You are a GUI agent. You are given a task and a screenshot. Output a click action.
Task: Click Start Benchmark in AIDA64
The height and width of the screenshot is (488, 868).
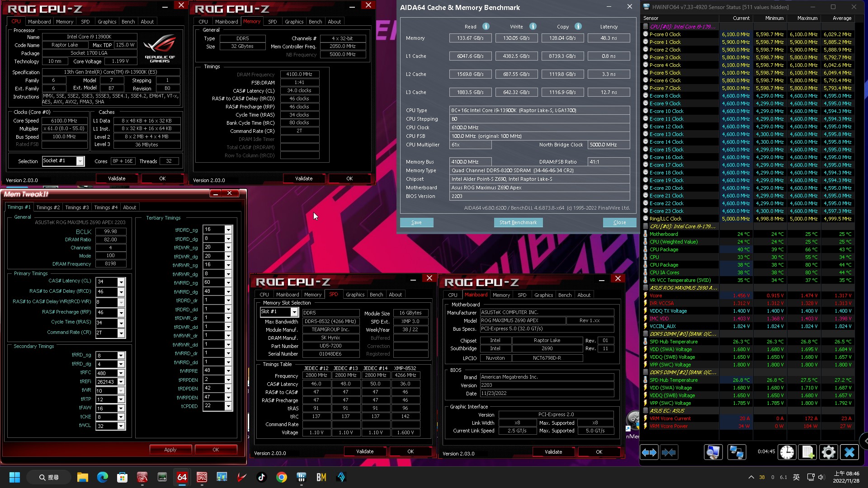(x=518, y=222)
